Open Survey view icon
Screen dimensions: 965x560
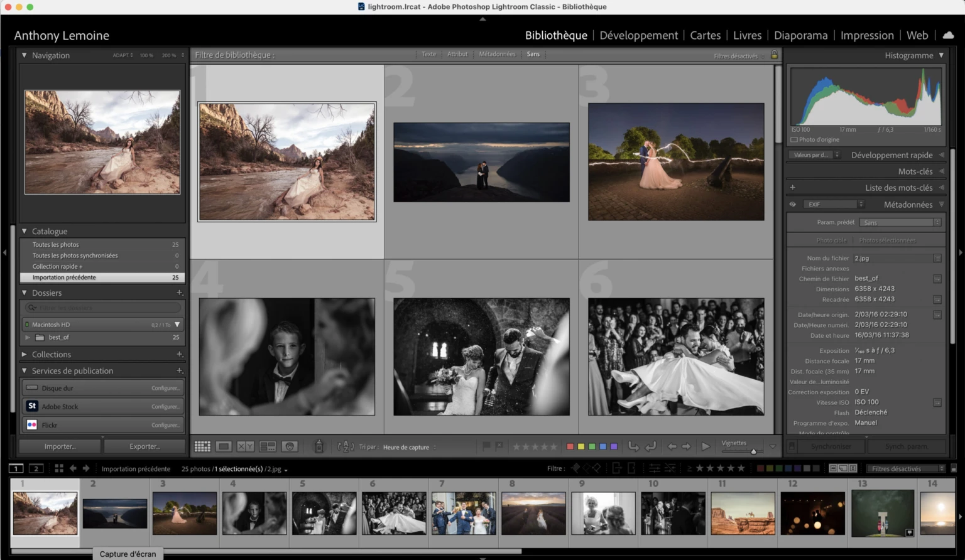[268, 446]
